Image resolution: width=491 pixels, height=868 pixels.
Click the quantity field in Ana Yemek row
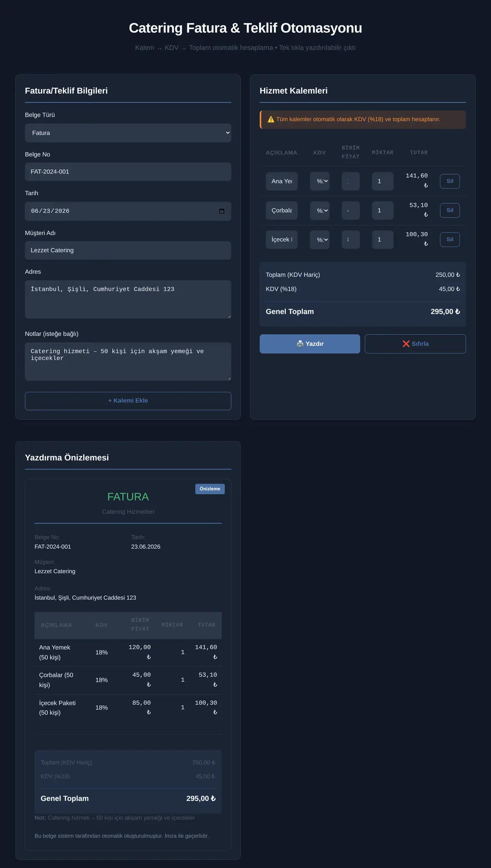point(383,181)
